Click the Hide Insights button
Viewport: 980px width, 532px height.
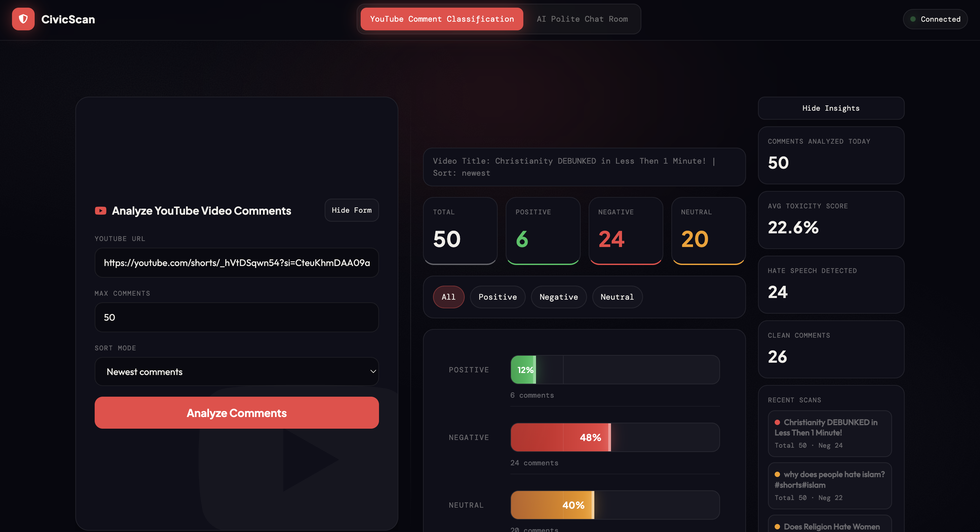click(x=831, y=108)
